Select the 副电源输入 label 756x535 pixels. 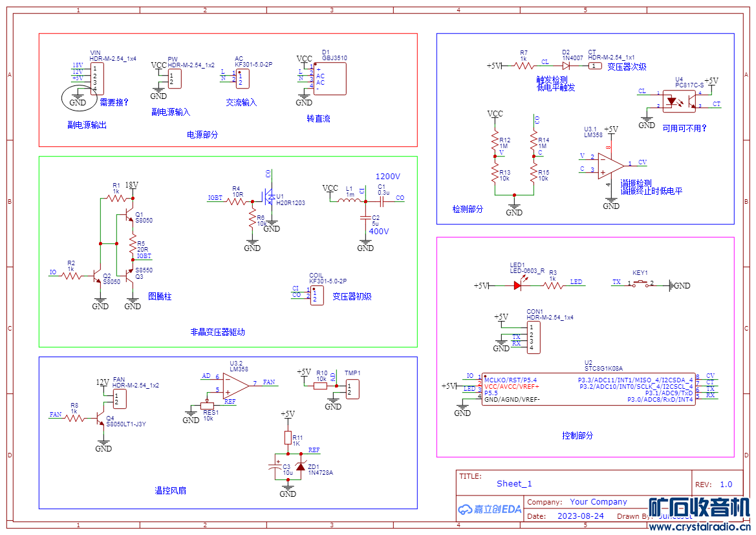point(171,112)
